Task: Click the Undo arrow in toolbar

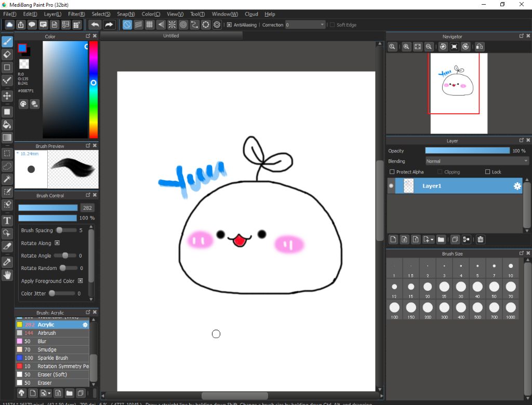Action: (96, 25)
